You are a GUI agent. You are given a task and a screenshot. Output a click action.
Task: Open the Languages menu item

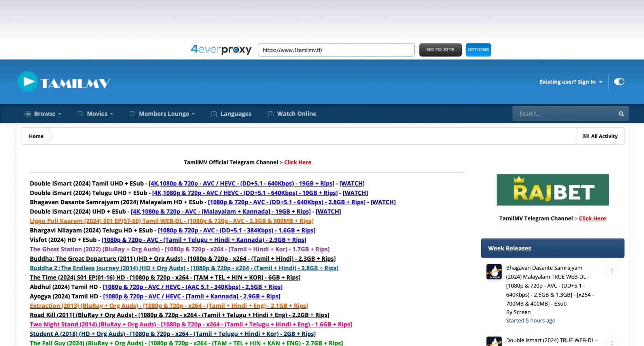click(231, 114)
